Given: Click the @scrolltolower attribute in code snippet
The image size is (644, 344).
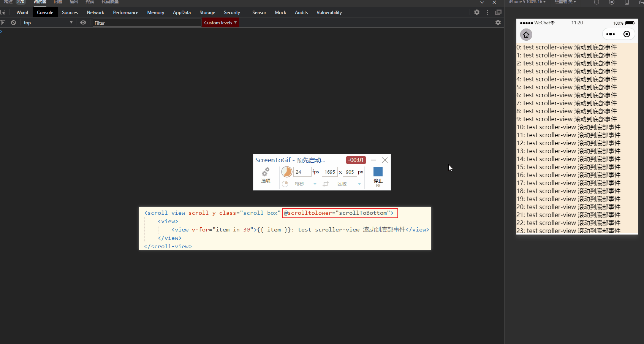Looking at the screenshot, I should click(x=340, y=213).
